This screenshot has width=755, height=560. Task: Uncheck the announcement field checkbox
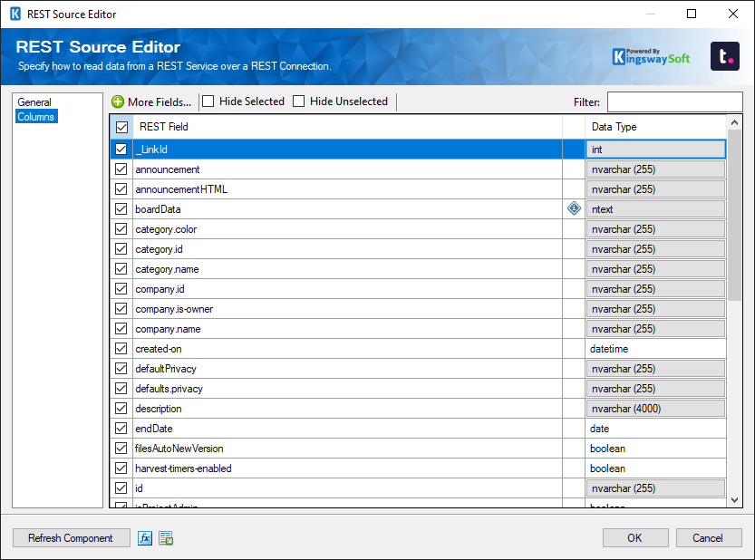click(x=121, y=169)
